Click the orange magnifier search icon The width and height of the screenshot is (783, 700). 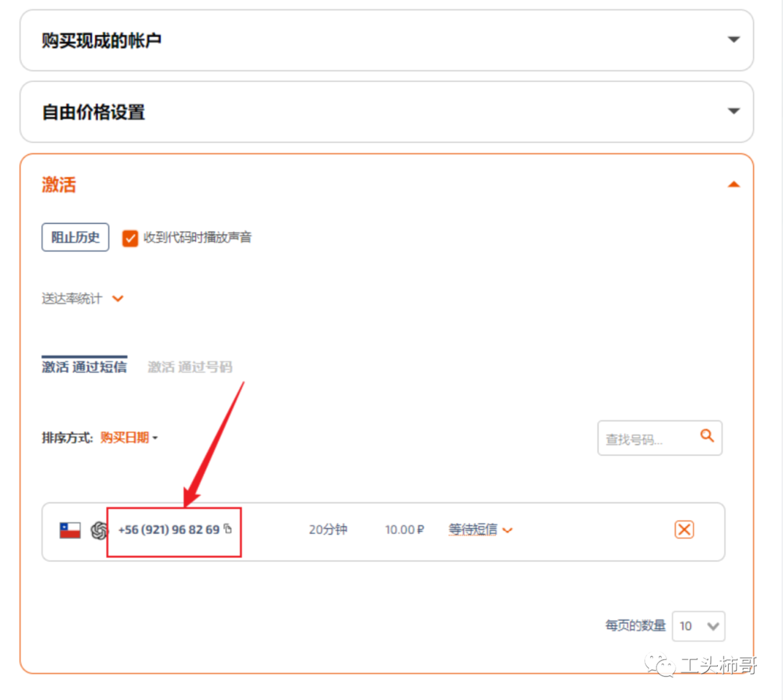[x=707, y=436]
